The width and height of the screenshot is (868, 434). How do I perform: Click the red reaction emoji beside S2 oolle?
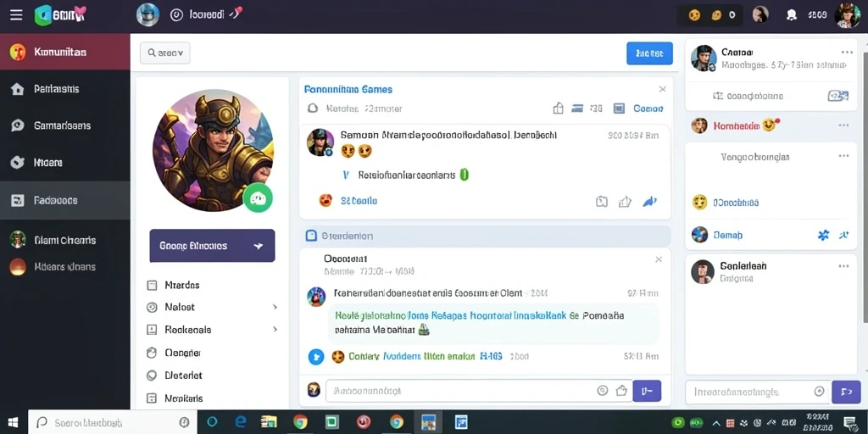coord(325,200)
